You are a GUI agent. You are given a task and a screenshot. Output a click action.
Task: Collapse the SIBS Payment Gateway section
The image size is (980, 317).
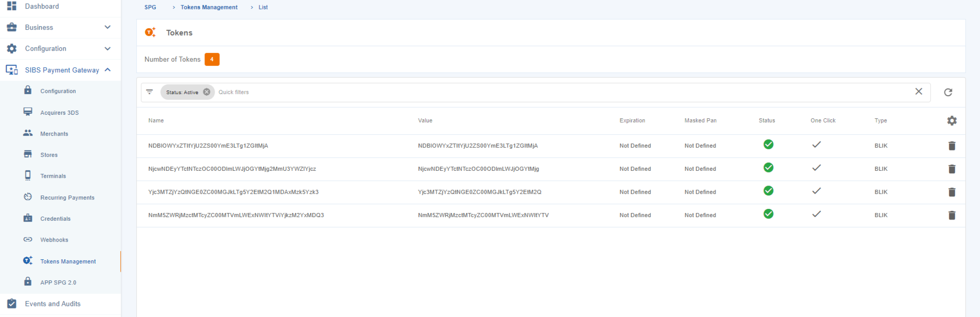[x=107, y=70]
